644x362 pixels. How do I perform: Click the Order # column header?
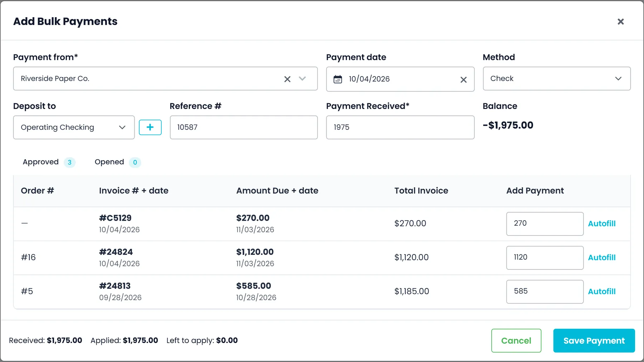(37, 191)
